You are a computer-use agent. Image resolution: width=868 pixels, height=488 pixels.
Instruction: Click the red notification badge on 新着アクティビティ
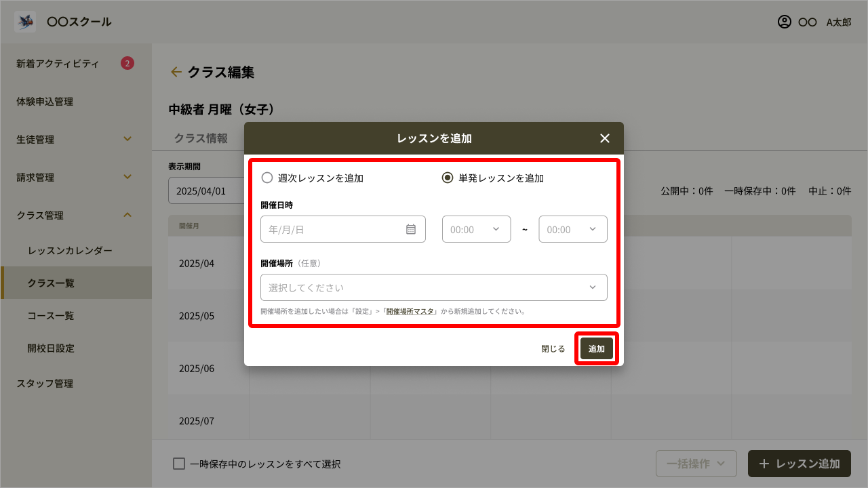pyautogui.click(x=127, y=64)
